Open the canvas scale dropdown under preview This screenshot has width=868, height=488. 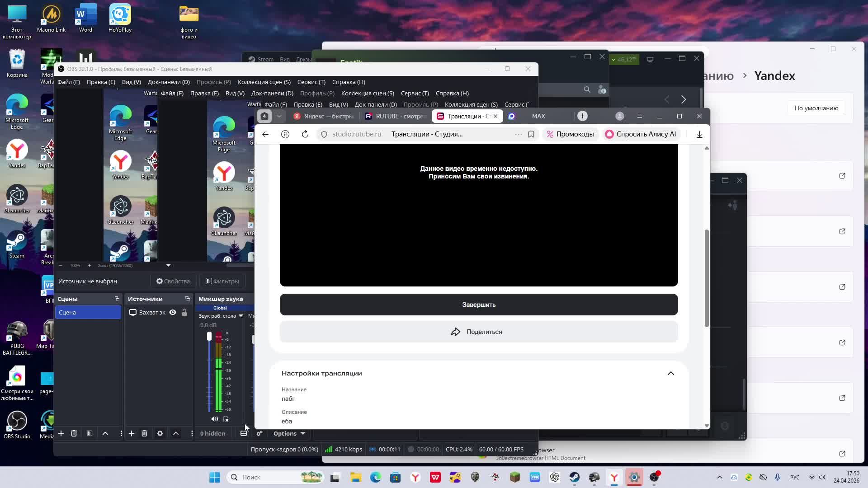[x=168, y=265]
